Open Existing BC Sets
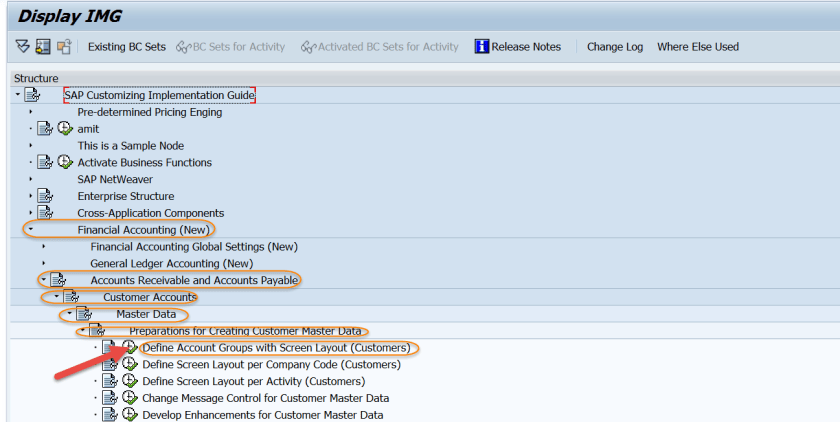840x422 pixels. tap(127, 47)
